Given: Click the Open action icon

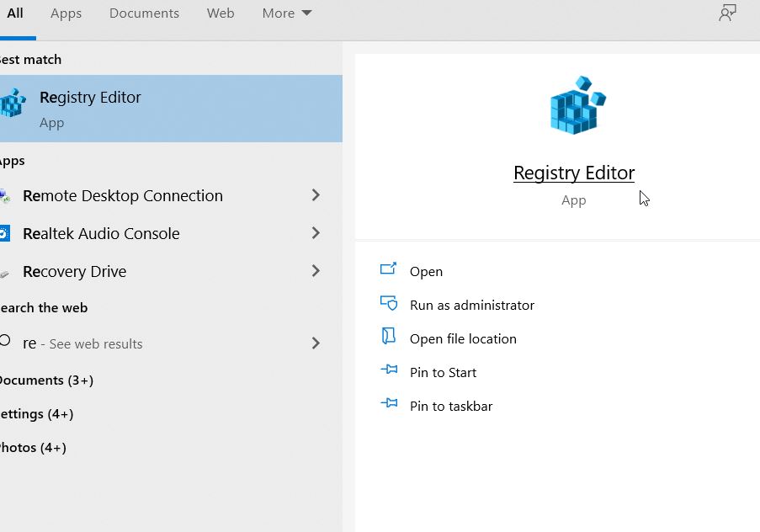Looking at the screenshot, I should [x=388, y=269].
